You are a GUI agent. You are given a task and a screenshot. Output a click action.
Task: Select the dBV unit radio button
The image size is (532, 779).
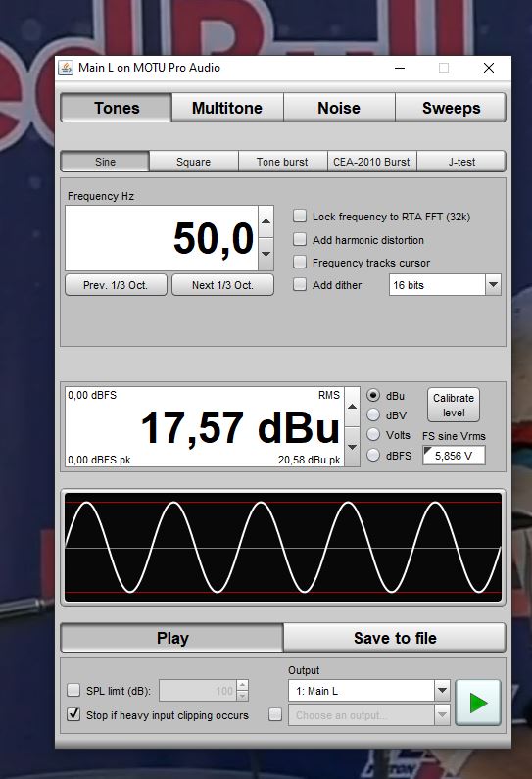pos(373,414)
